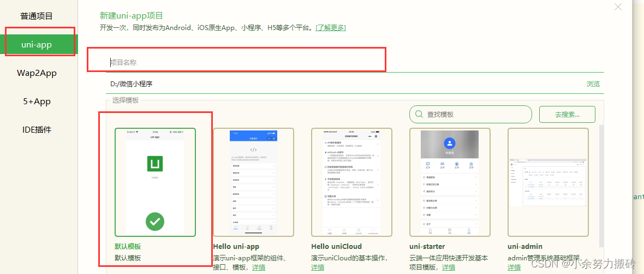The height and width of the screenshot is (274, 644).
Task: Click the Hello uni-app title text
Action: click(236, 247)
